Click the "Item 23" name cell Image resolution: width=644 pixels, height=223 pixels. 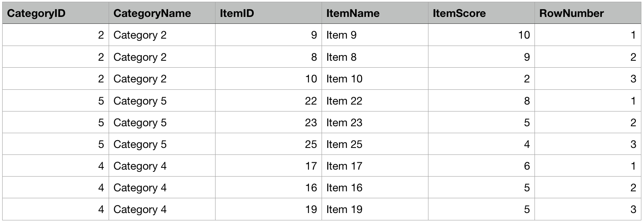point(344,123)
